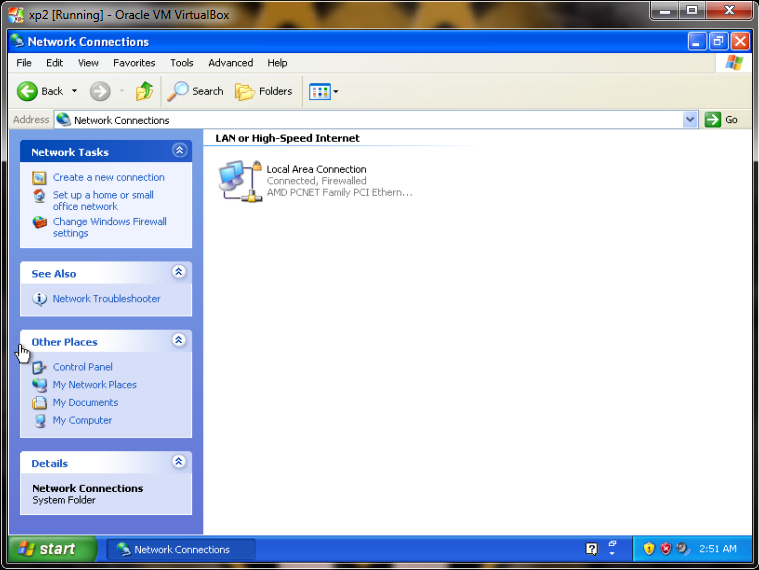
Task: Click the tray icon left of the clock
Action: click(683, 549)
